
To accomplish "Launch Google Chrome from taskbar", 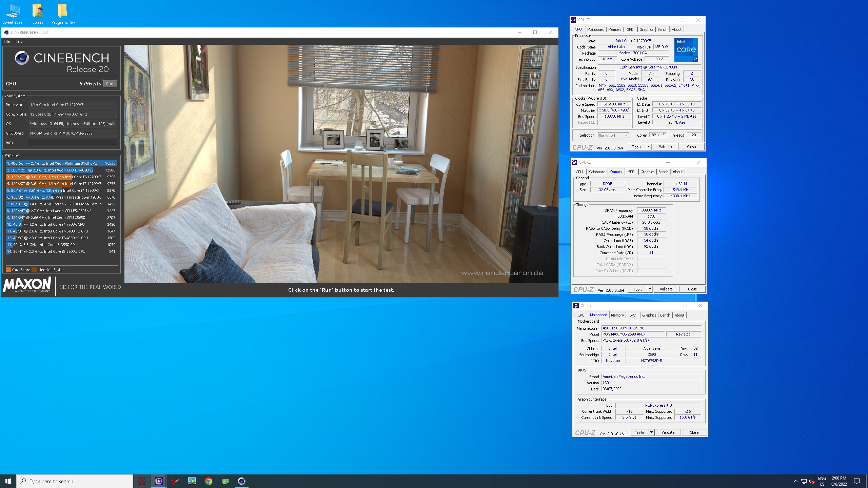I will pyautogui.click(x=209, y=481).
